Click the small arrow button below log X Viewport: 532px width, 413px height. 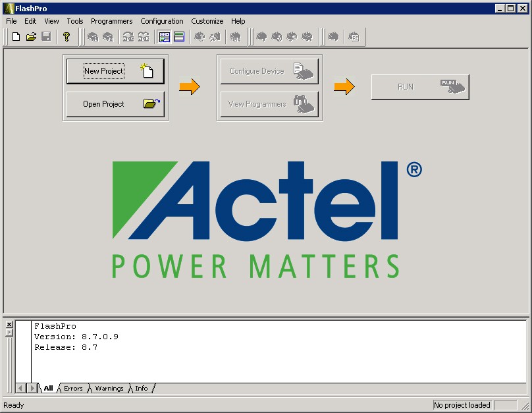point(9,332)
